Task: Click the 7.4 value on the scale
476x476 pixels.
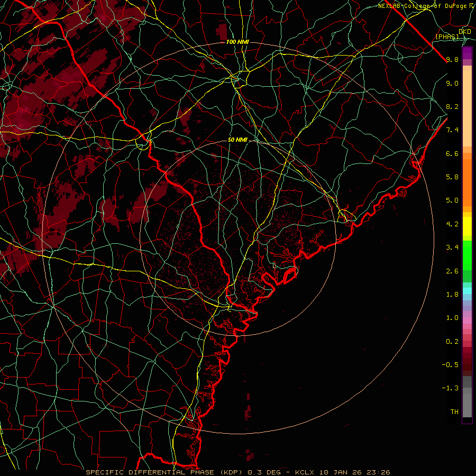Action: click(x=452, y=130)
